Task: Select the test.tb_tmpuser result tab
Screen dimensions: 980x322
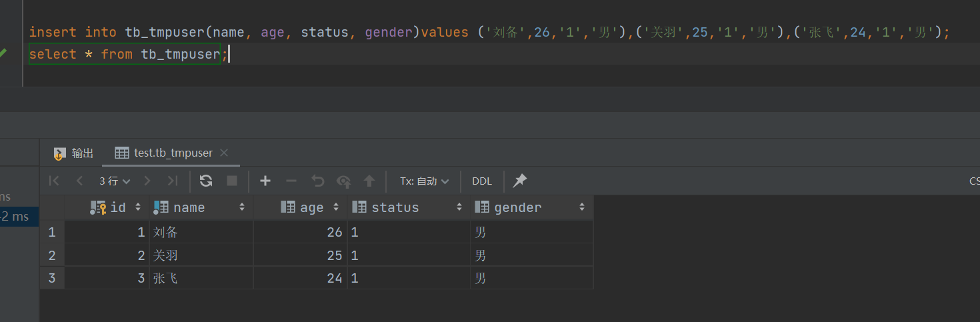Action: pos(173,153)
